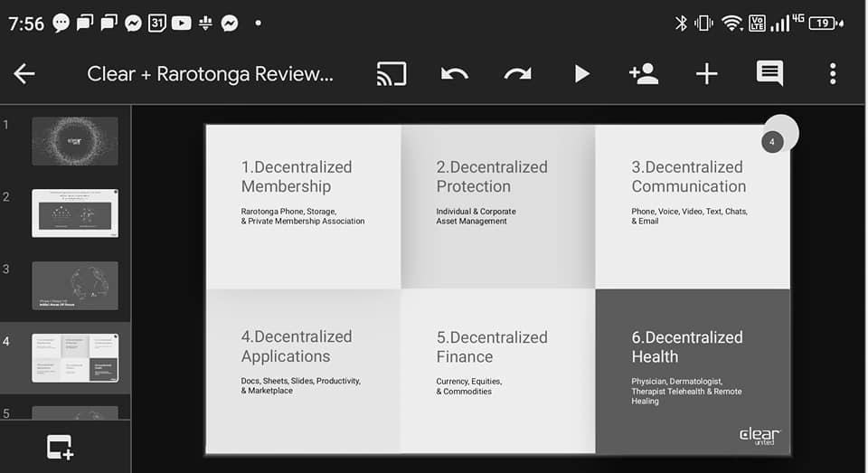This screenshot has height=473, width=868.
Task: Select the 1.Decentralized Membership heading
Action: [x=297, y=176]
